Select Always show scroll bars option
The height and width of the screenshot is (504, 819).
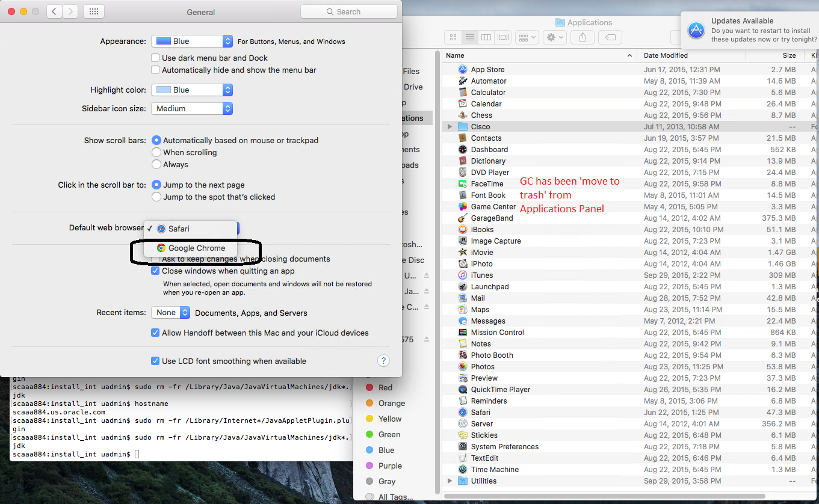156,165
